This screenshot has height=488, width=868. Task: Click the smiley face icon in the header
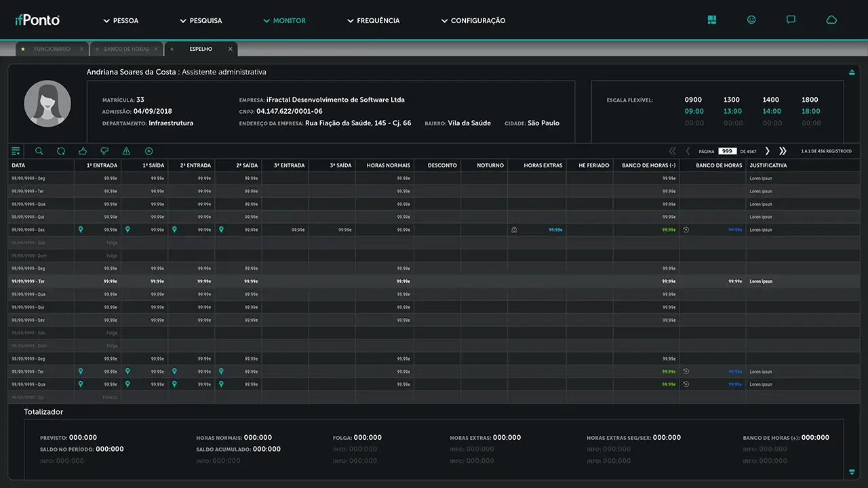click(x=751, y=20)
